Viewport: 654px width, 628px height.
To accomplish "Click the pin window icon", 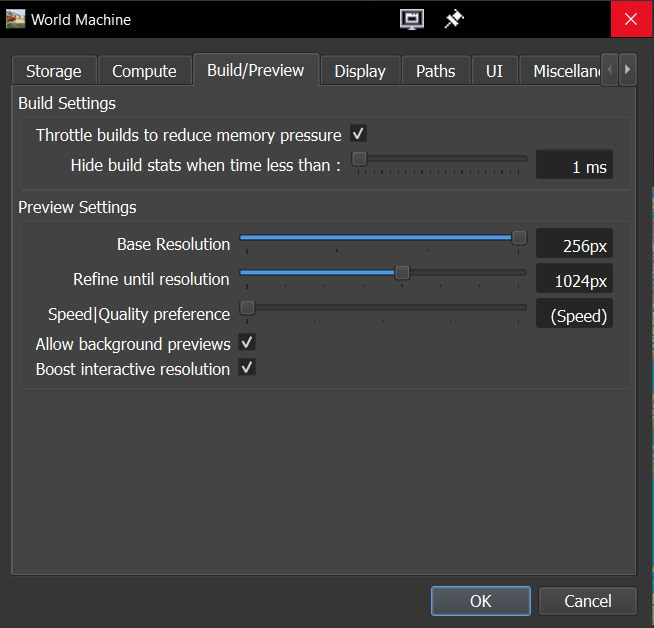I will point(454,19).
